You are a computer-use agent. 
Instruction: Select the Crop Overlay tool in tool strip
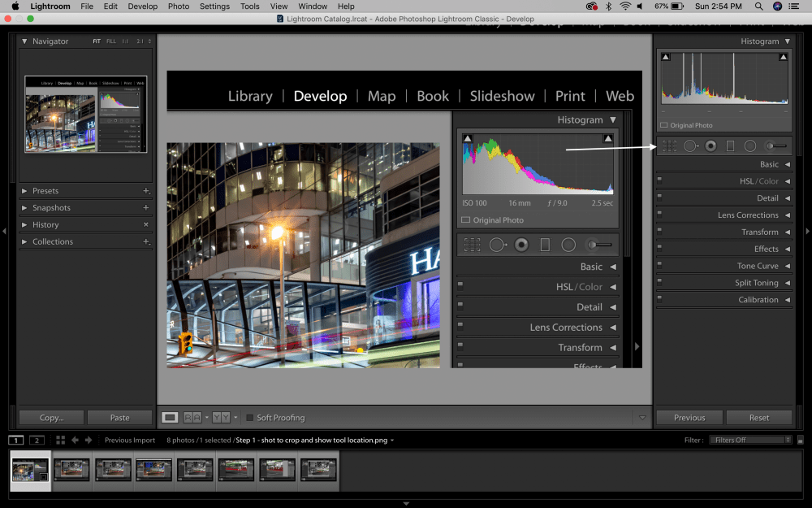pos(669,146)
